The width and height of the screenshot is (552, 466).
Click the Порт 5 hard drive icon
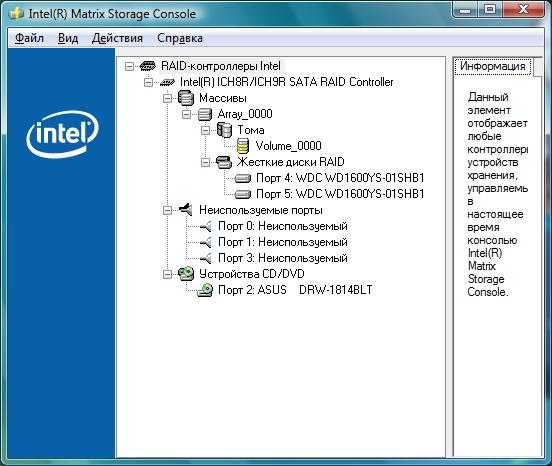coord(243,194)
